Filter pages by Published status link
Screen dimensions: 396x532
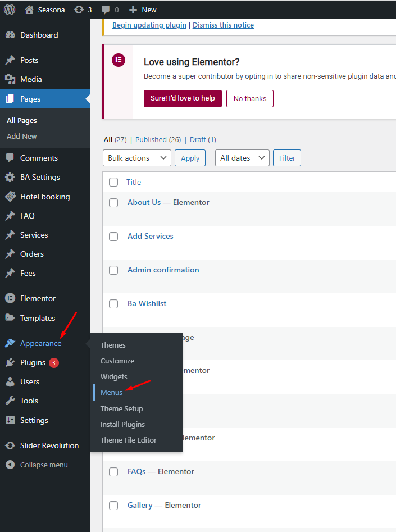click(151, 139)
